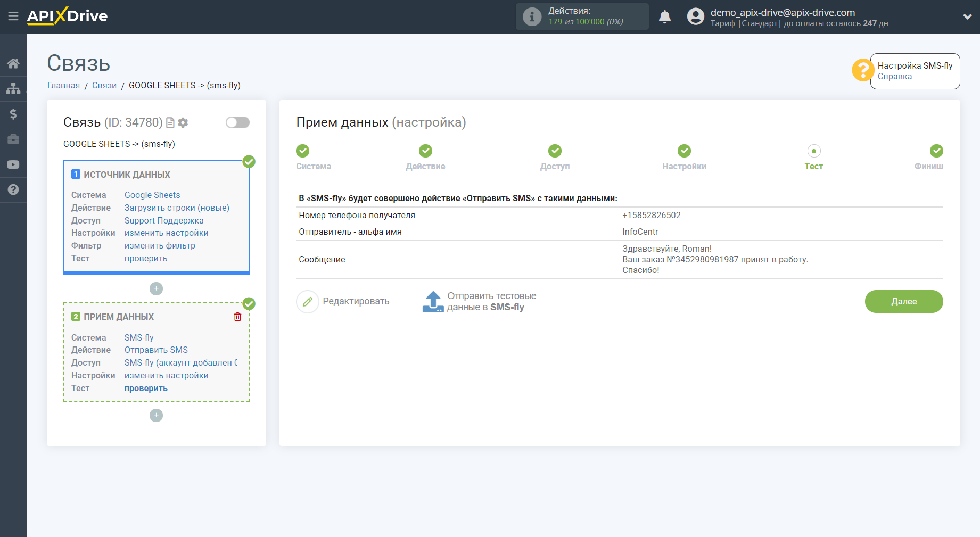This screenshot has height=537, width=980.
Task: Toggle the connection on/off switch
Action: [237, 122]
